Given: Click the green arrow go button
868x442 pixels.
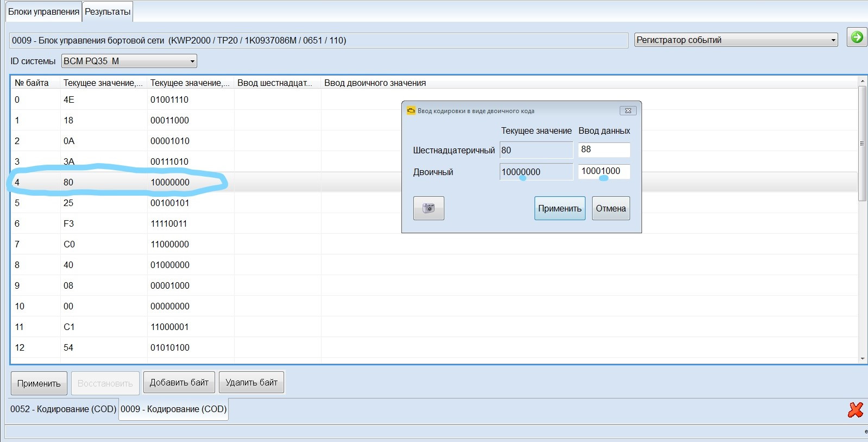Looking at the screenshot, I should 857,37.
